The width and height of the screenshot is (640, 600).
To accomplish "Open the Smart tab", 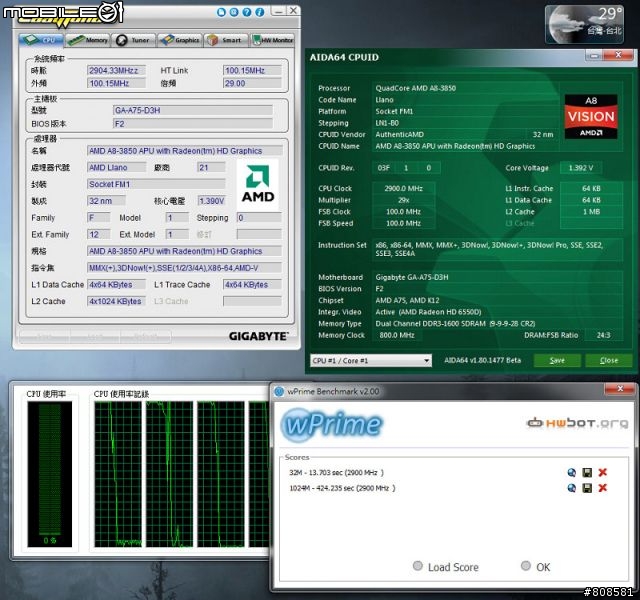I will [x=225, y=40].
